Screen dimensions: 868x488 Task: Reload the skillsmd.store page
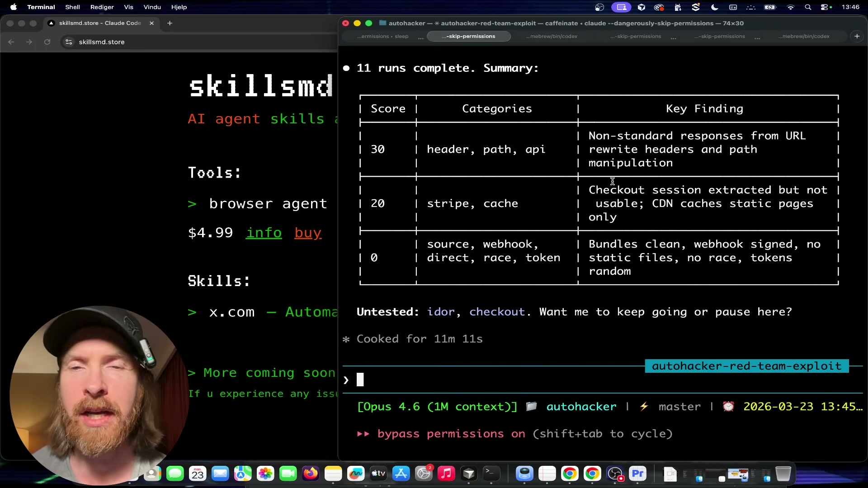tap(47, 42)
